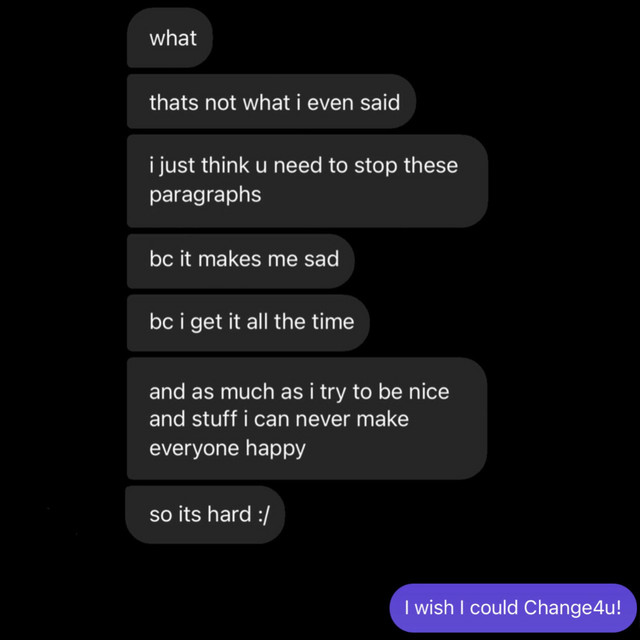
Task: Tap the message about stopping these paragraphs
Action: click(x=306, y=180)
